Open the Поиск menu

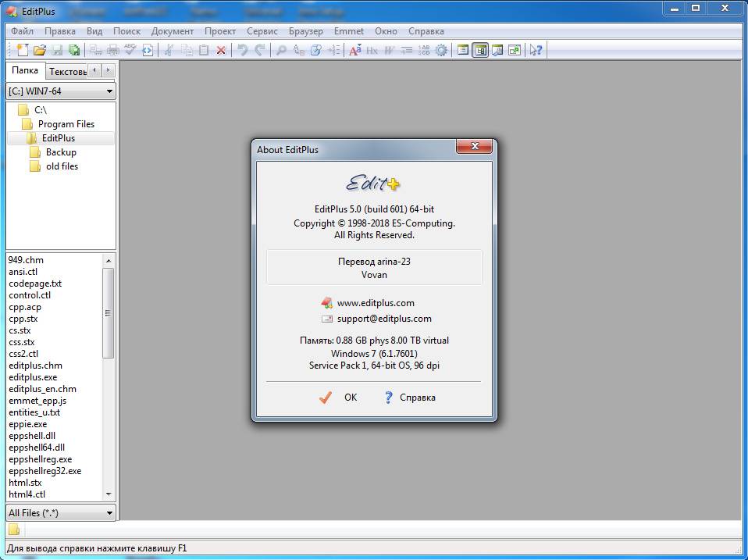126,31
